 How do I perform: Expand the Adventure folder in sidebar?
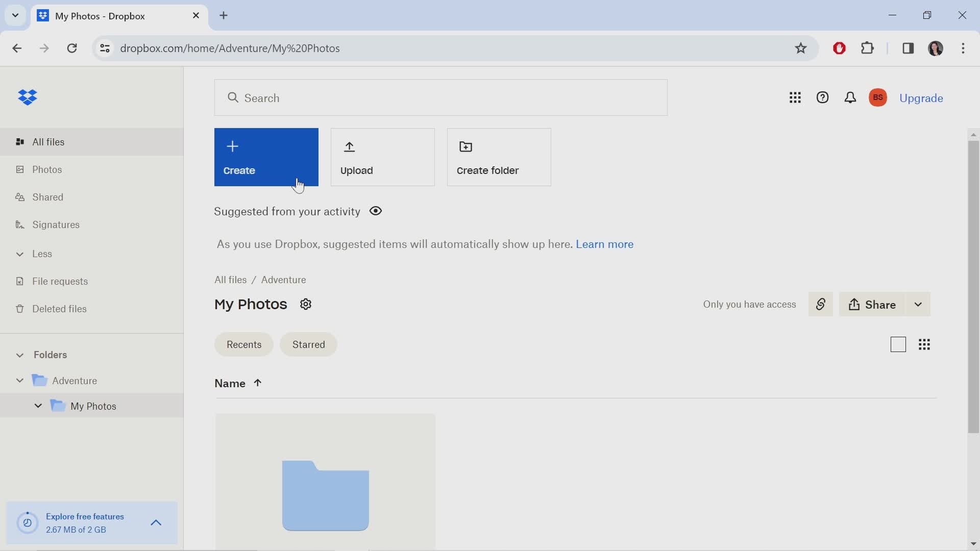[19, 380]
